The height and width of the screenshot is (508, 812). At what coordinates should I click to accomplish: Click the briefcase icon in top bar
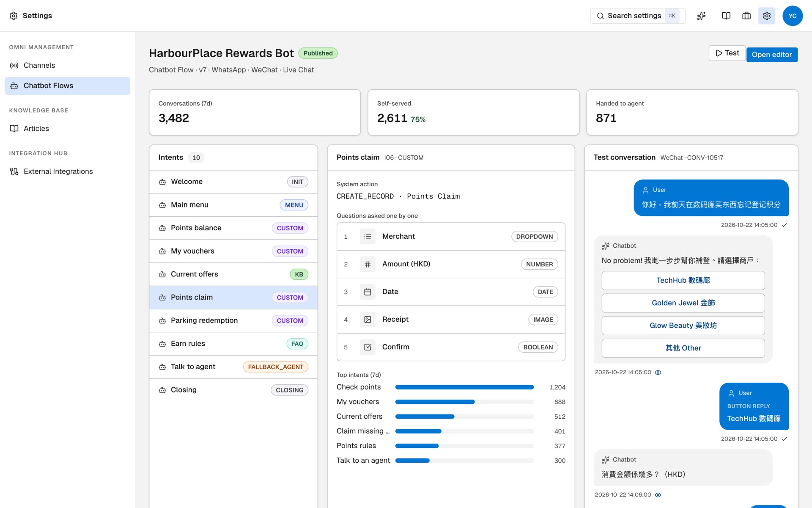point(746,16)
